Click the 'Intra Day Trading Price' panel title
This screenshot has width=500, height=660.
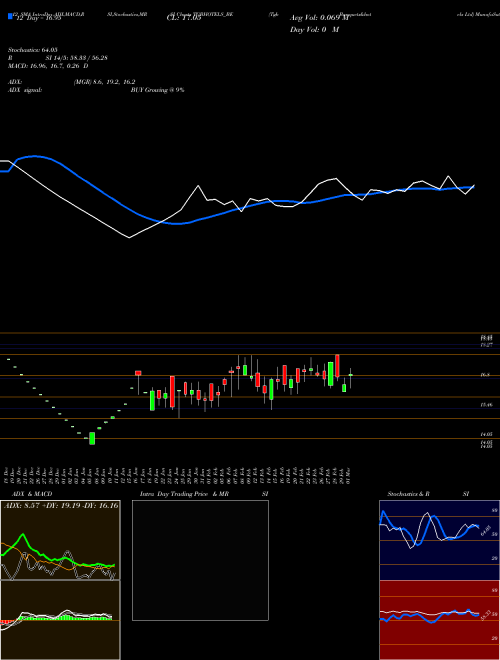pos(175,494)
